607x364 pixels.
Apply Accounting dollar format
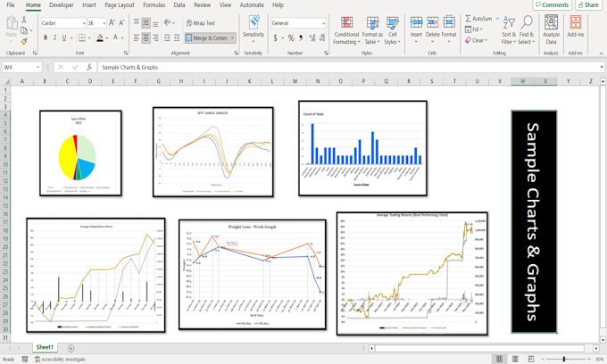275,37
